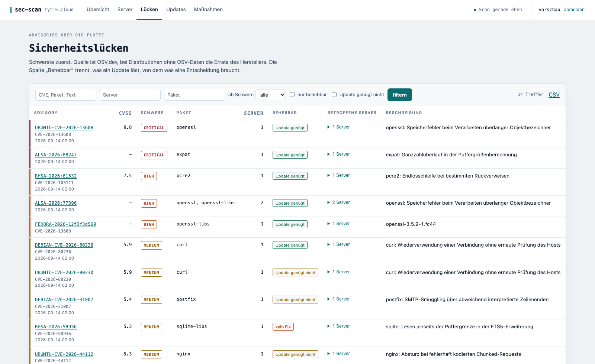Image resolution: width=595 pixels, height=364 pixels.
Task: Open the Updates tab
Action: (x=176, y=10)
